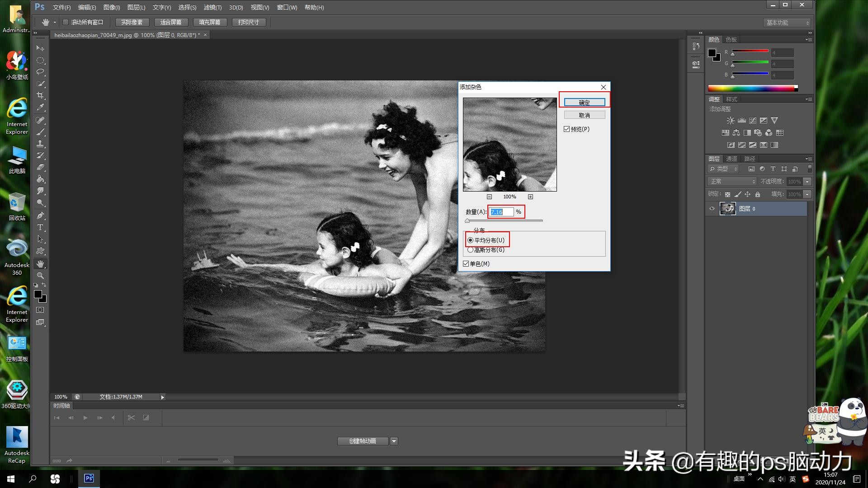Select the Eyedropper tool
The image size is (868, 488).
click(40, 108)
